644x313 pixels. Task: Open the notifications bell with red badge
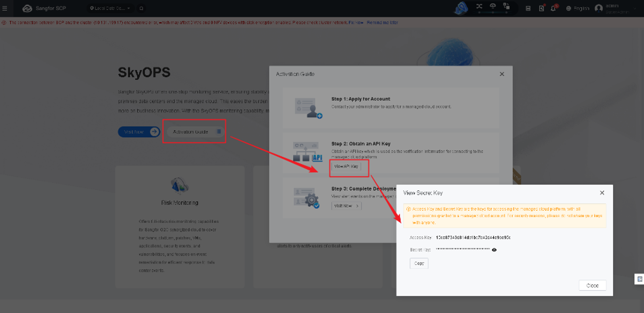click(x=554, y=8)
